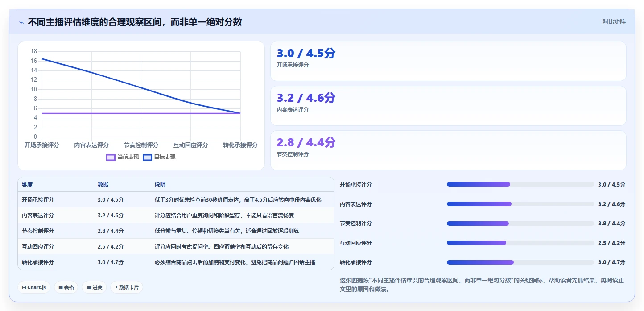Select the 3.0 / 4.5分 stat card
The image size is (644, 311).
coord(448,61)
